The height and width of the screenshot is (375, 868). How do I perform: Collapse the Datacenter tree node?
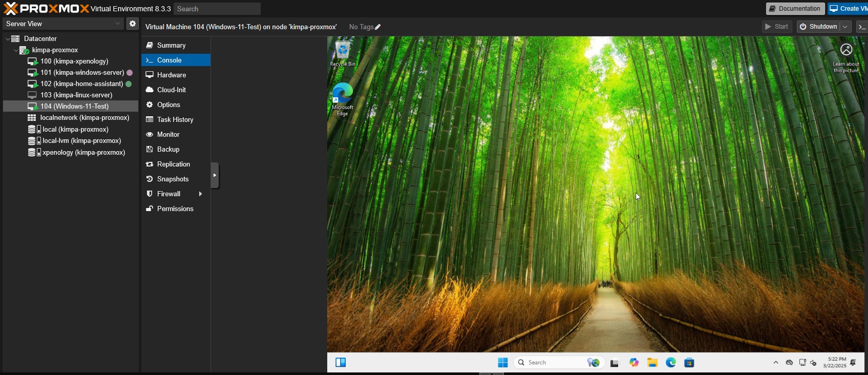point(8,39)
